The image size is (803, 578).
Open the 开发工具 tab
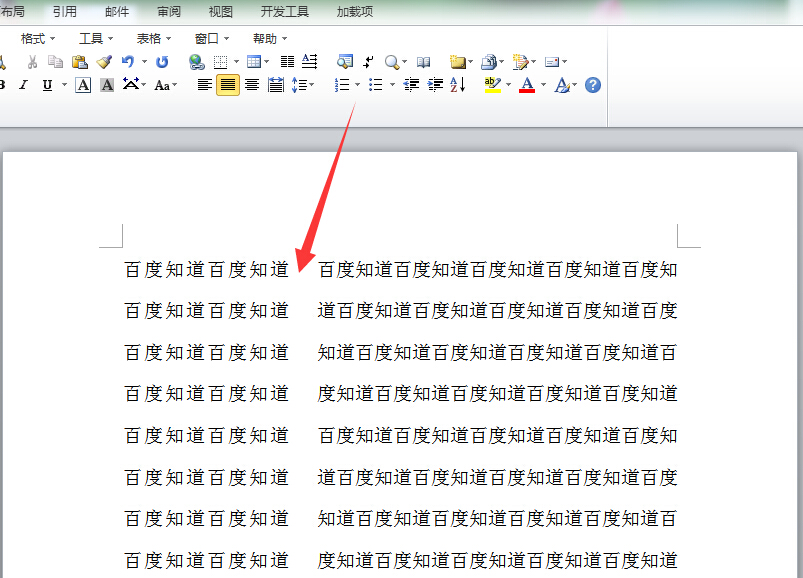click(x=285, y=11)
